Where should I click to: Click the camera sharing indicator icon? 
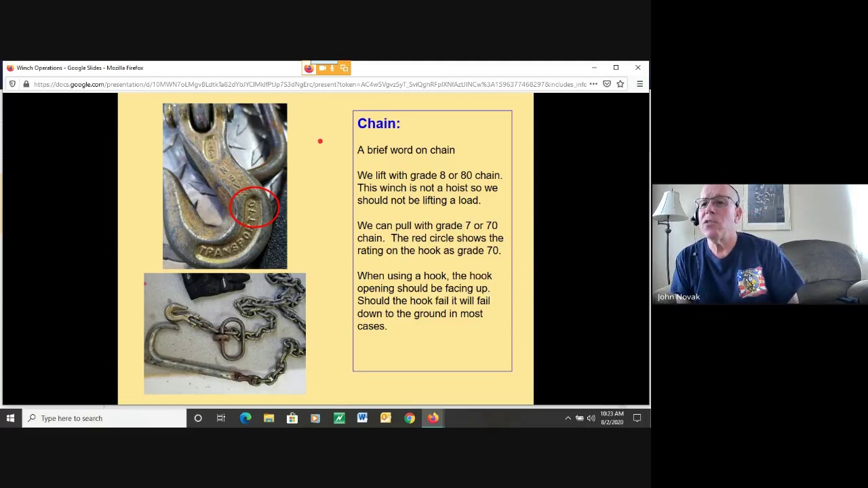[322, 68]
